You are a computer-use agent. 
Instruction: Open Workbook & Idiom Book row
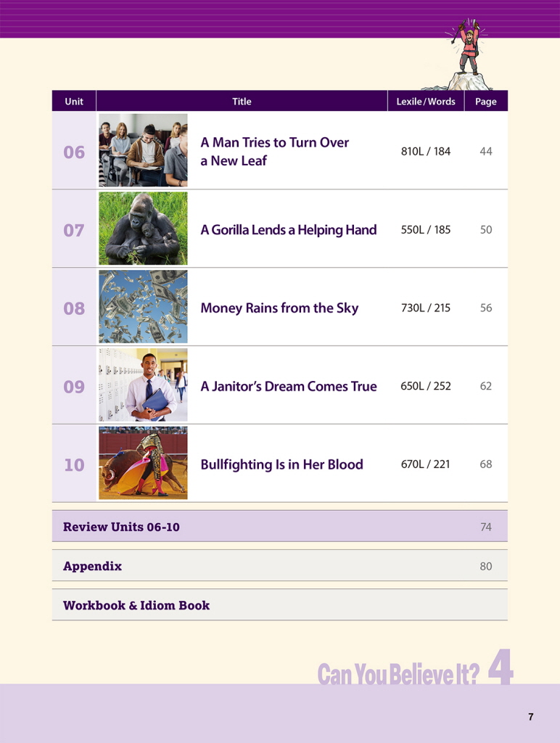(136, 605)
